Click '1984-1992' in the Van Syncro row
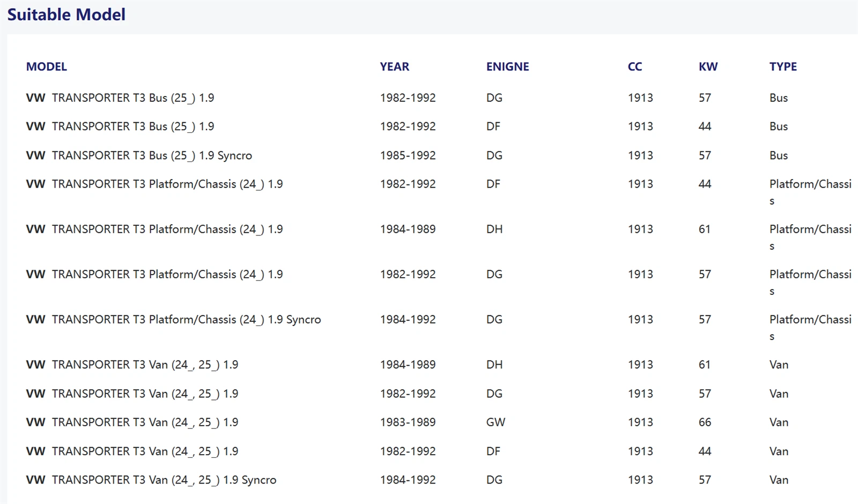This screenshot has width=858, height=504. pyautogui.click(x=408, y=480)
